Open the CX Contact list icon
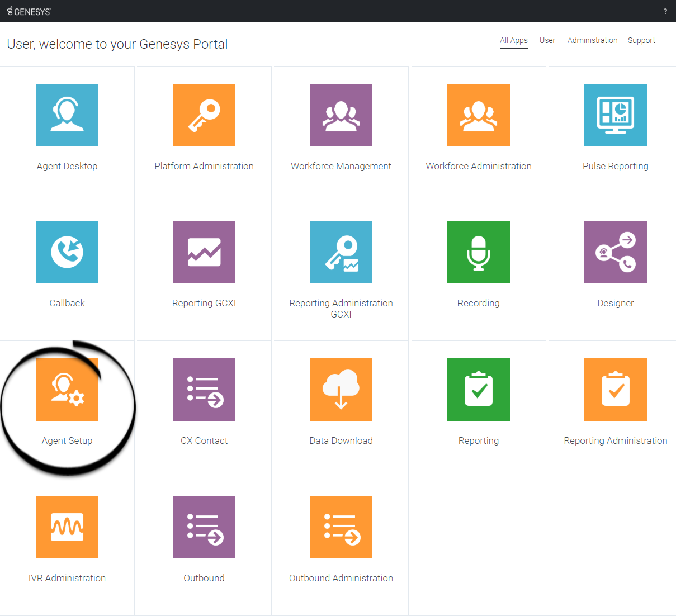 click(204, 390)
